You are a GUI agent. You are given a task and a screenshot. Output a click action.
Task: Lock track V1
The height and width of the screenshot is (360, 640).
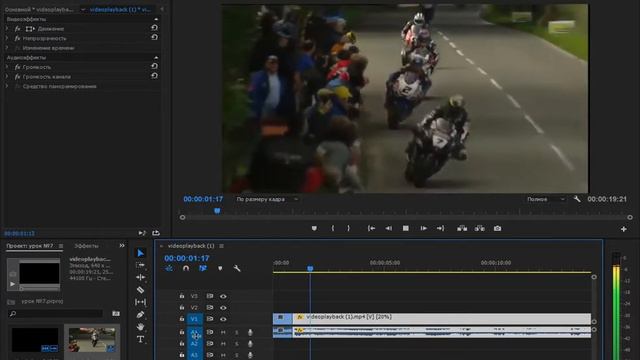pyautogui.click(x=182, y=319)
